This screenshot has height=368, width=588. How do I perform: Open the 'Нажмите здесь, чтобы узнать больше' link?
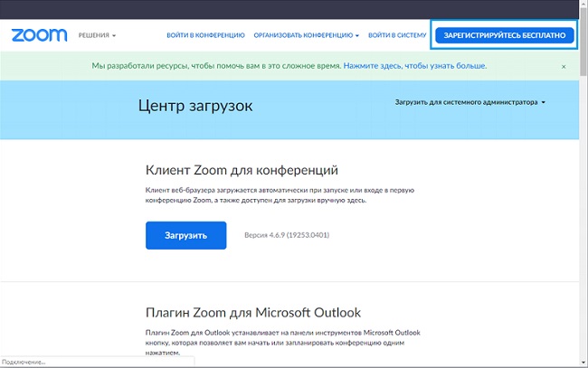coord(414,66)
